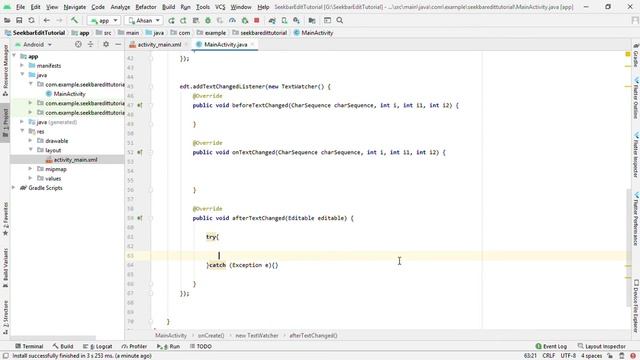This screenshot has height=360, width=640.
Task: Click the Make Project hammer icon
Action: point(74,20)
